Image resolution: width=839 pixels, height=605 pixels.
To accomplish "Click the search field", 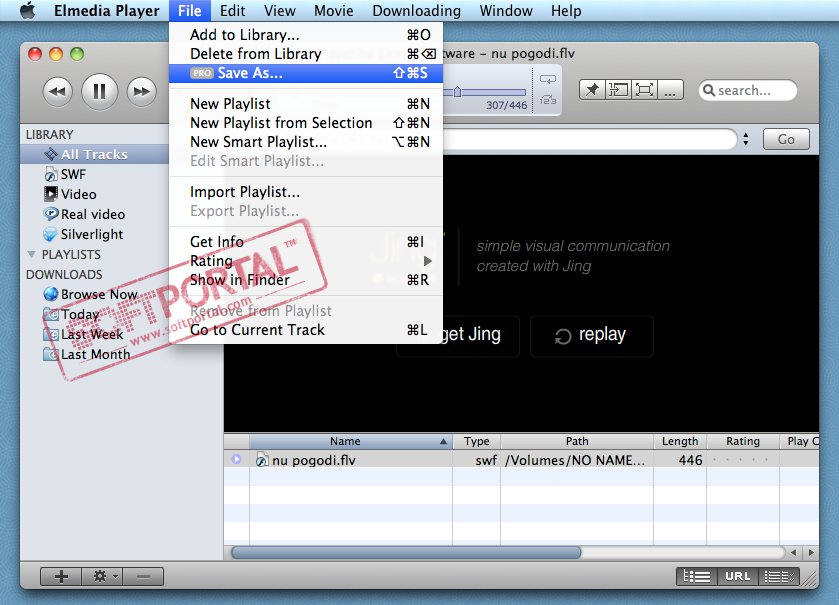I will [x=748, y=90].
